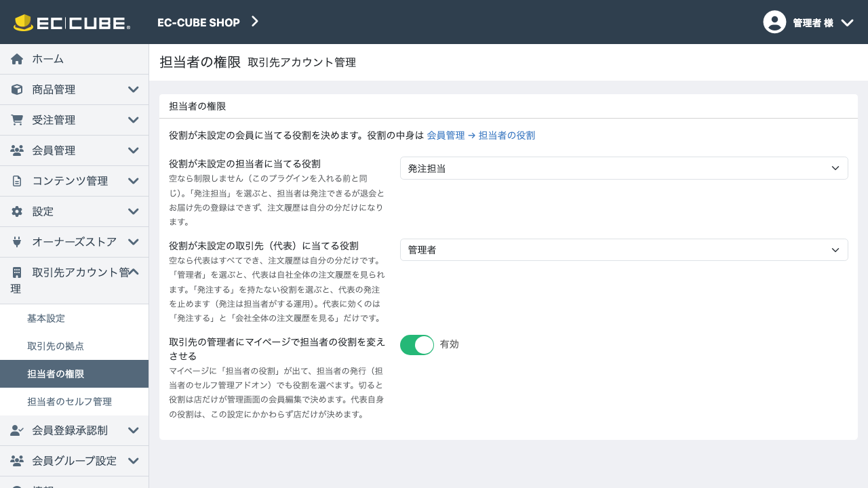Click the home icon in sidebar
Screen dimensions: 868x488
click(x=17, y=59)
